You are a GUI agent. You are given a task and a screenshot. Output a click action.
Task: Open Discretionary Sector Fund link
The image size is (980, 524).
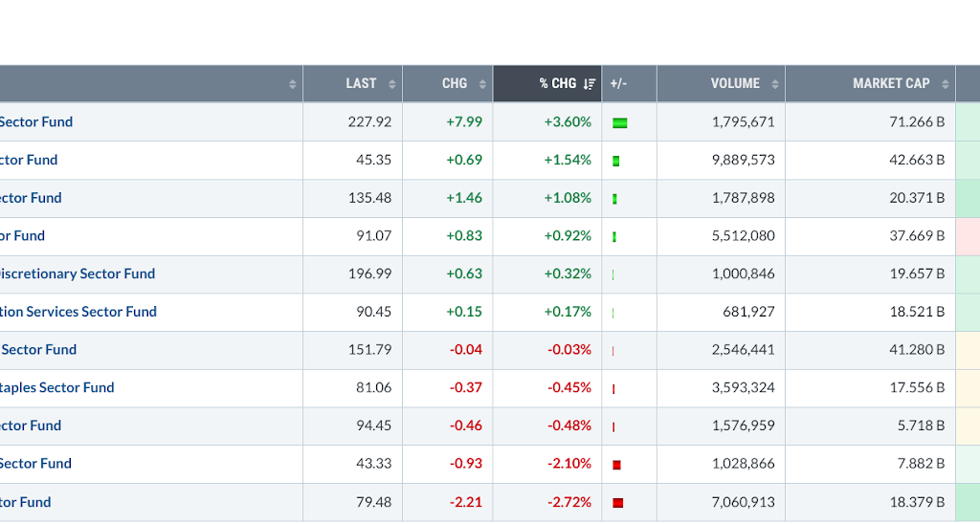[x=78, y=273]
